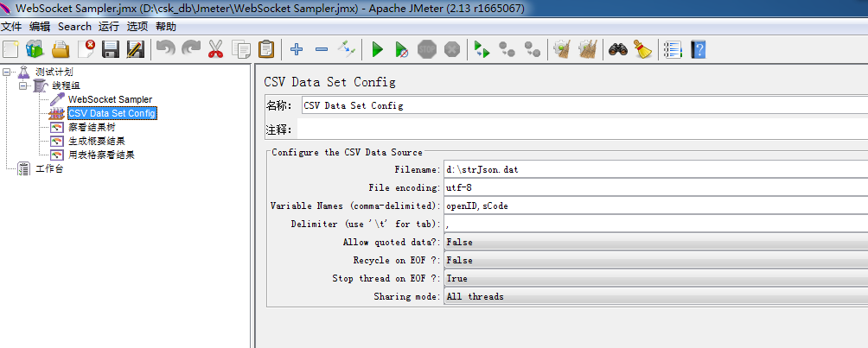The image size is (868, 348).
Task: Select 察看结果树 listener in tree
Action: [93, 127]
